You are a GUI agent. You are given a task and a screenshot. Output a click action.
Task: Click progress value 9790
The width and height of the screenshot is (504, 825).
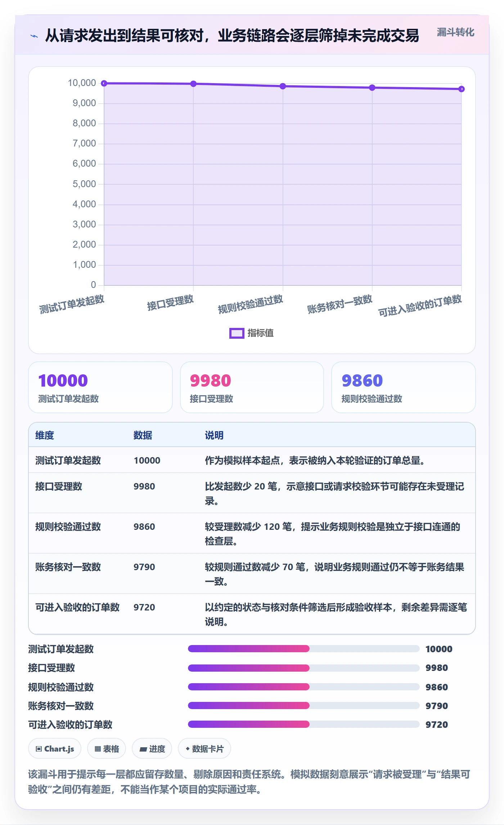[x=437, y=706]
